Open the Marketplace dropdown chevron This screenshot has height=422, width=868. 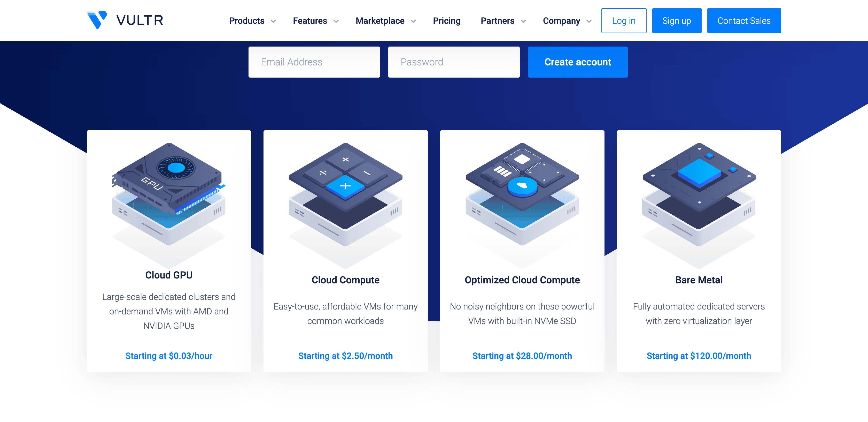tap(413, 21)
